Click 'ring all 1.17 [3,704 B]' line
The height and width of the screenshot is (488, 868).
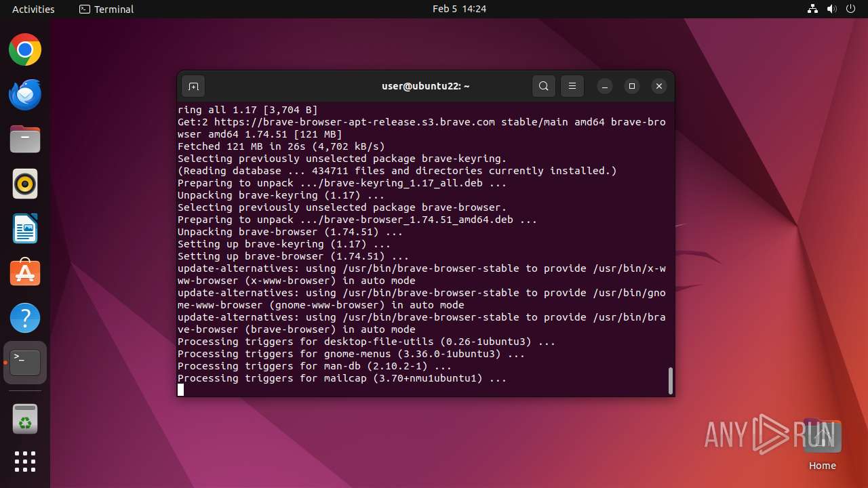[x=248, y=110]
